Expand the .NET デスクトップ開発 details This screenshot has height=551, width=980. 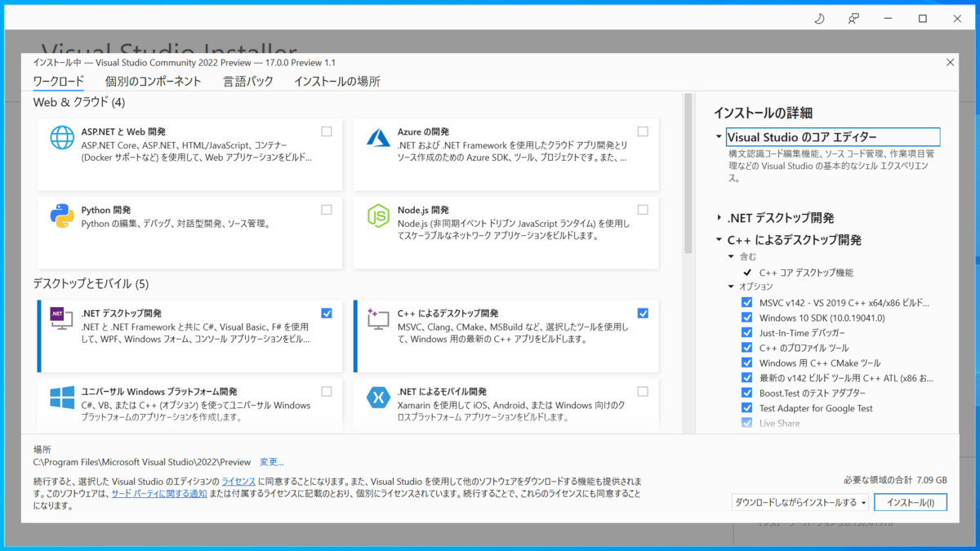coord(719,217)
